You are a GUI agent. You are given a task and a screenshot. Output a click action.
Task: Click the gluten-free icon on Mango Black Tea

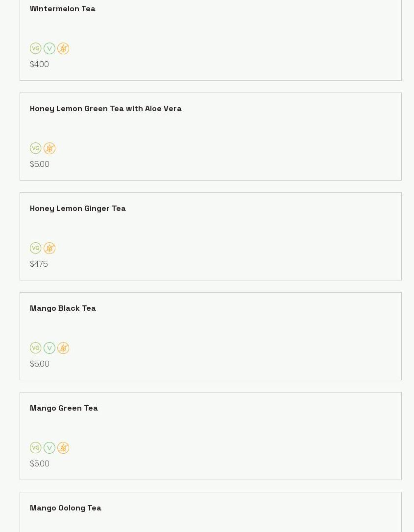coord(63,348)
